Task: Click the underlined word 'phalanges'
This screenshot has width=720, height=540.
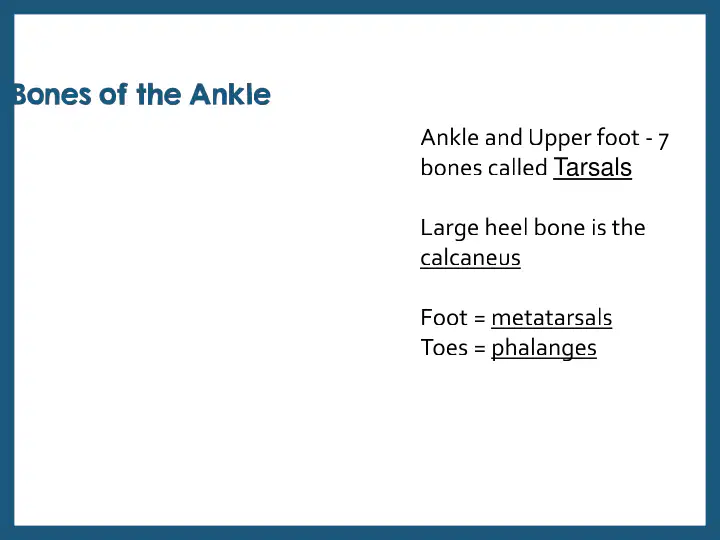Action: pyautogui.click(x=544, y=349)
